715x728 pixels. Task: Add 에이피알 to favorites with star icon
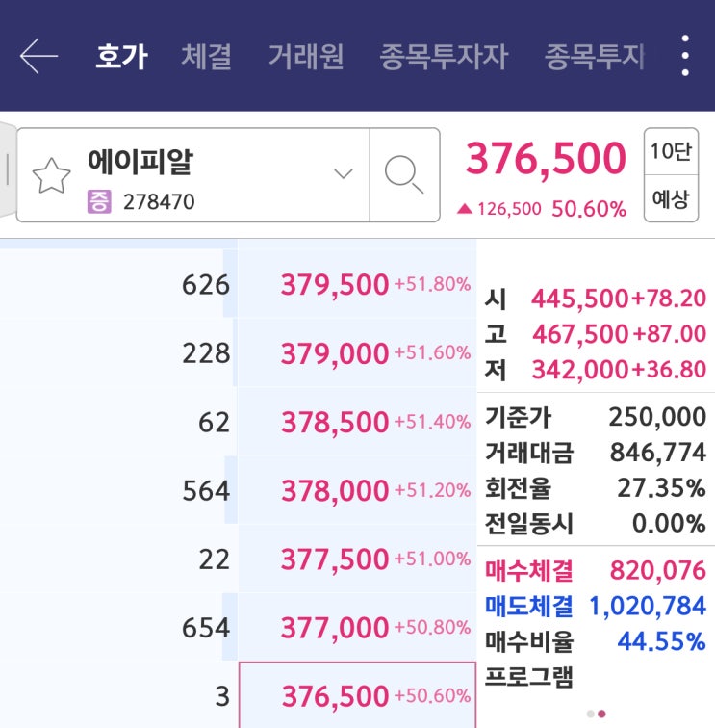pos(52,176)
